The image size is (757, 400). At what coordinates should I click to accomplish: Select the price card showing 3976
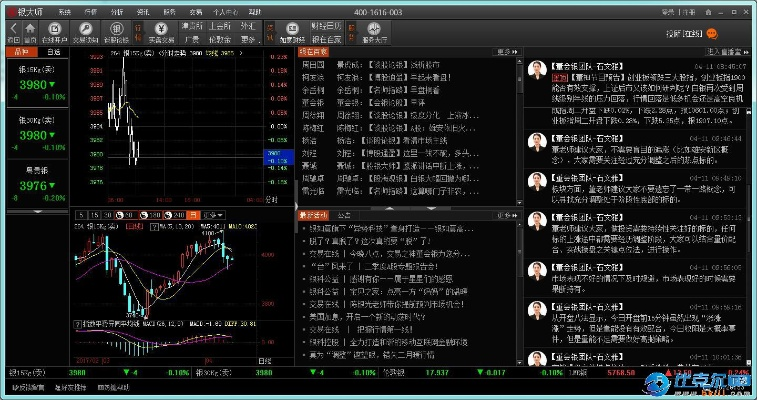(x=37, y=184)
